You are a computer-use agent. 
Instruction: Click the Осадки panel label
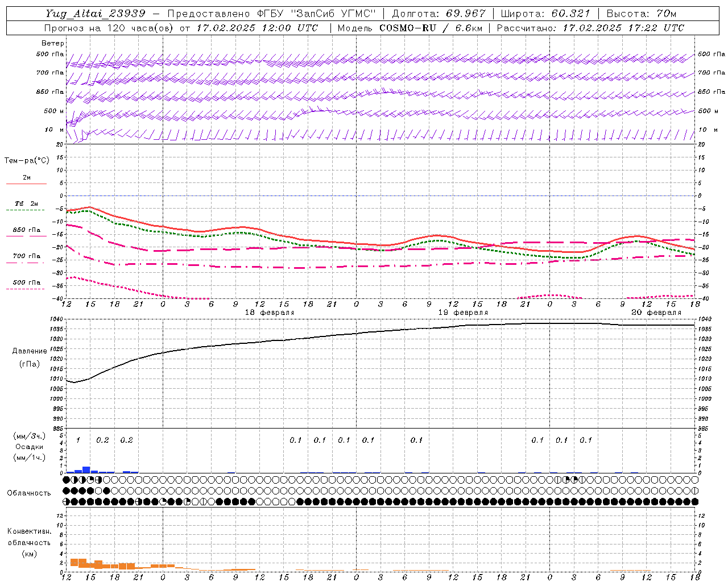pos(29,447)
